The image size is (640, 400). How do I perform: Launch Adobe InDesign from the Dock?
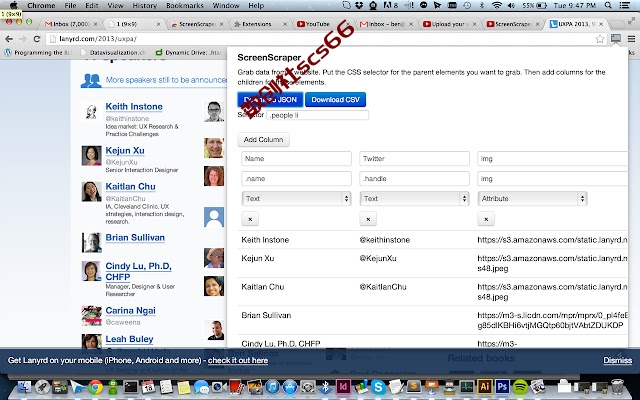click(x=343, y=386)
